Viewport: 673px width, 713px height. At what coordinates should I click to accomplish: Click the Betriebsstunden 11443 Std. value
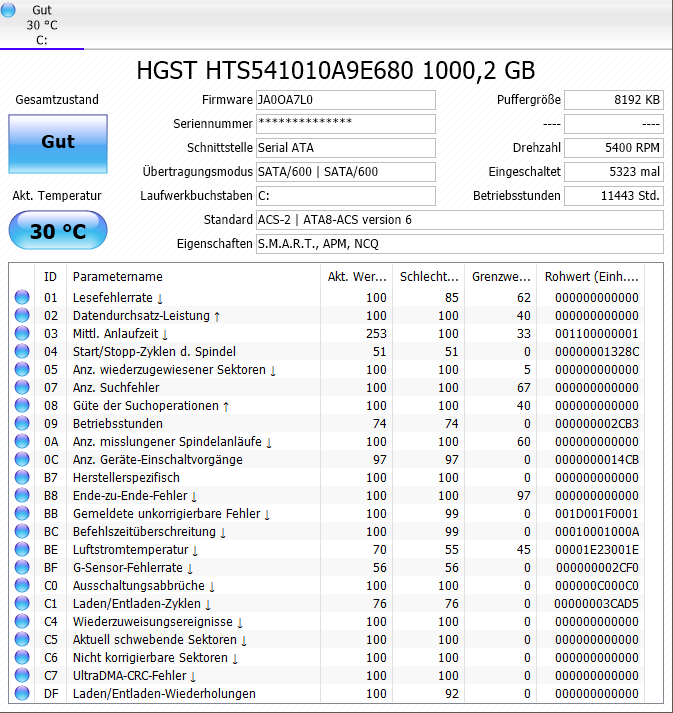click(614, 196)
